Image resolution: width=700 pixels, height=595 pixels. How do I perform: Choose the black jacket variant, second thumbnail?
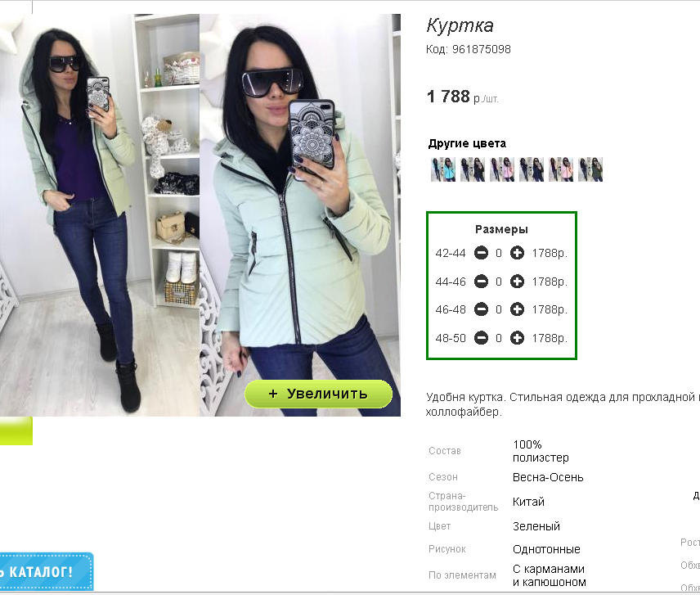pyautogui.click(x=473, y=169)
